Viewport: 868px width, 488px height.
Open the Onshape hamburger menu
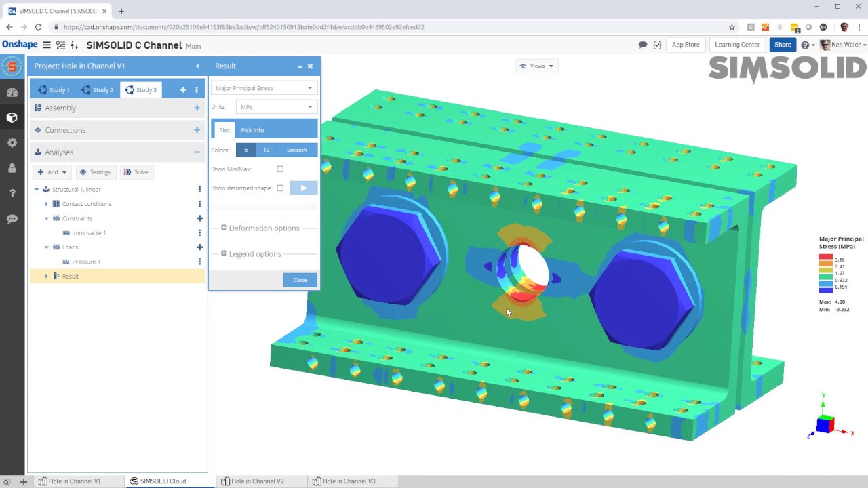[x=47, y=45]
